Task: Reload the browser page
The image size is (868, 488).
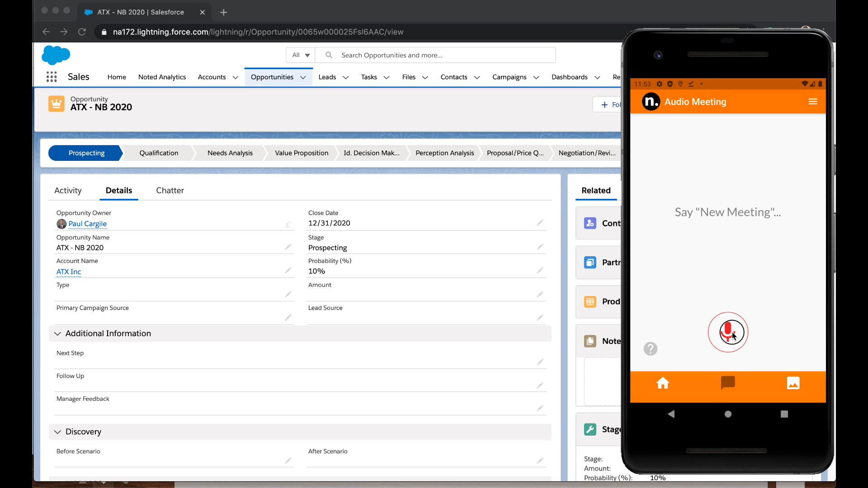Action: pyautogui.click(x=82, y=32)
